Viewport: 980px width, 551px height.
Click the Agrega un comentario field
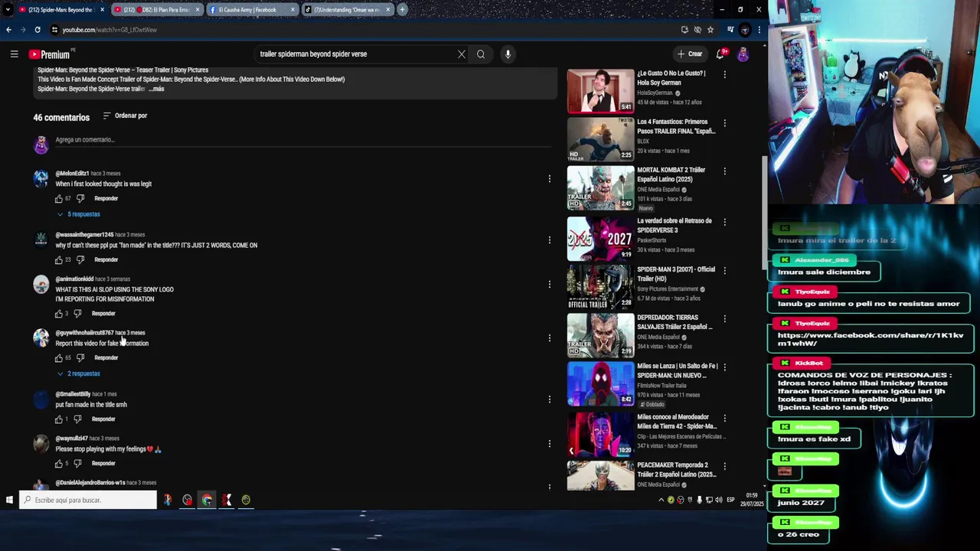click(x=302, y=140)
